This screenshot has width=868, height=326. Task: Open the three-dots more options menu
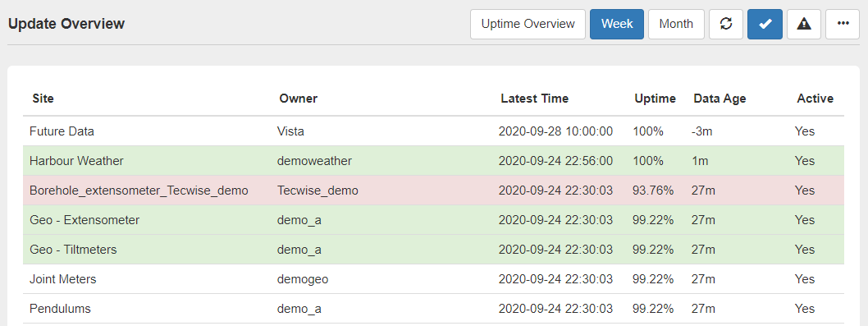click(843, 25)
